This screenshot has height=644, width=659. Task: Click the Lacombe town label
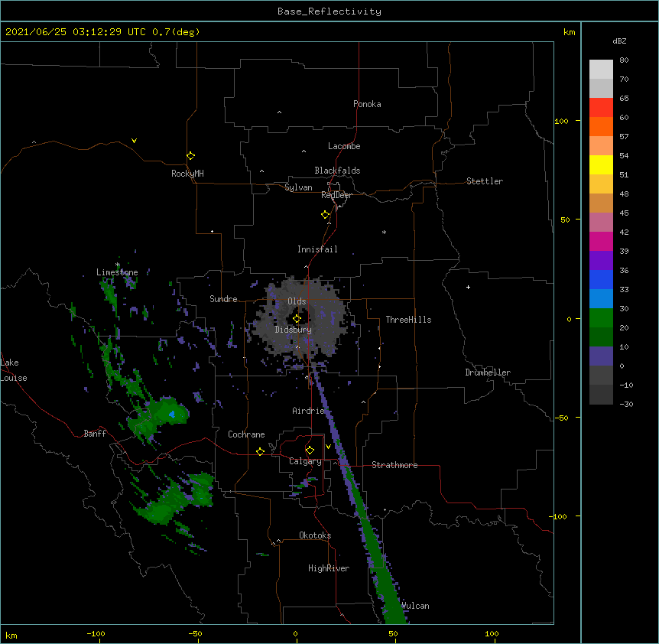(x=344, y=146)
